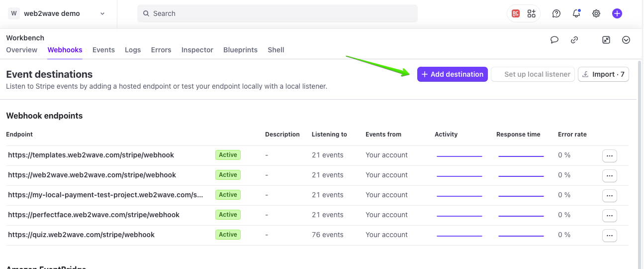Image resolution: width=644 pixels, height=269 pixels.
Task: Click Your account in templates row
Action: (386, 155)
